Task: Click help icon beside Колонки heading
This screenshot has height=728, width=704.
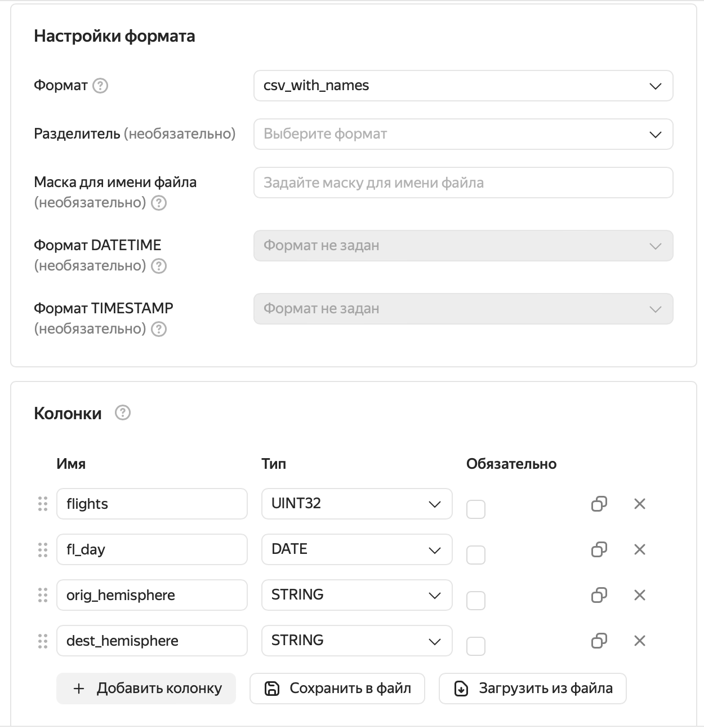Action: click(122, 413)
